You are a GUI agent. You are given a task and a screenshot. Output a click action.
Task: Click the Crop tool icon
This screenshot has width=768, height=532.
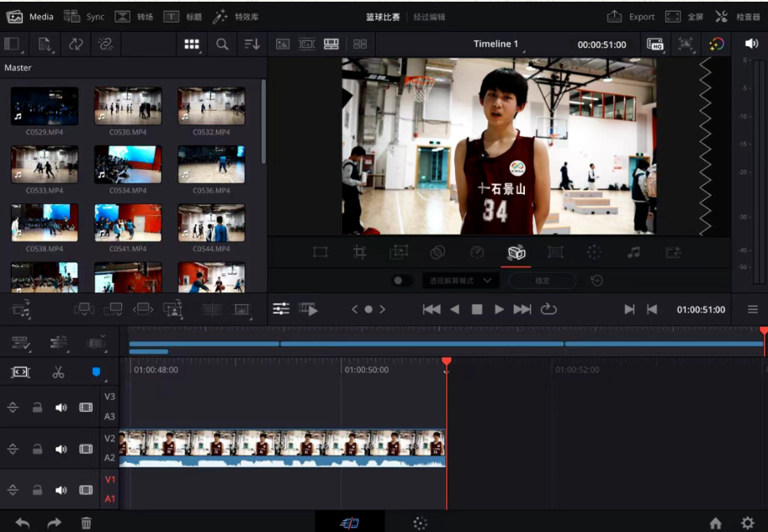(359, 252)
